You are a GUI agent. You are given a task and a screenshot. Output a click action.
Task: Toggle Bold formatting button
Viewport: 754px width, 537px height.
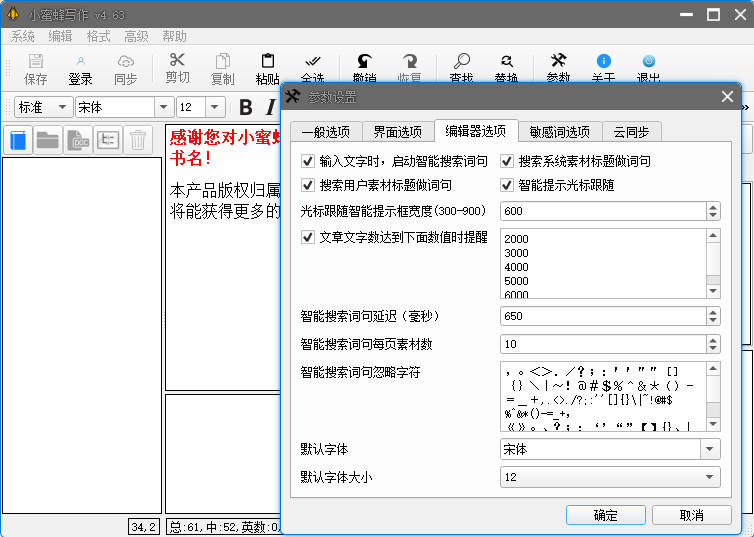coord(246,107)
